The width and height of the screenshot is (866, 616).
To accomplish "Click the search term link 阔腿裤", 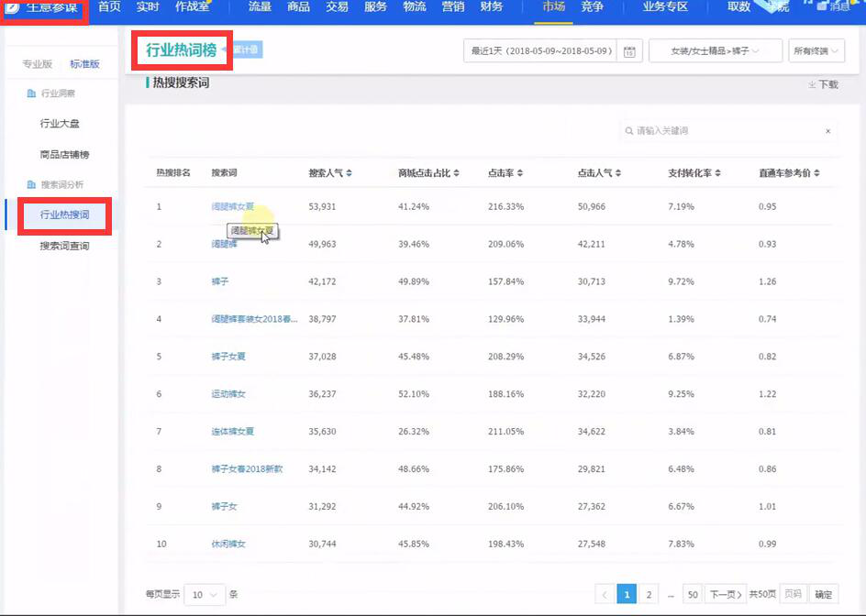I will (224, 244).
